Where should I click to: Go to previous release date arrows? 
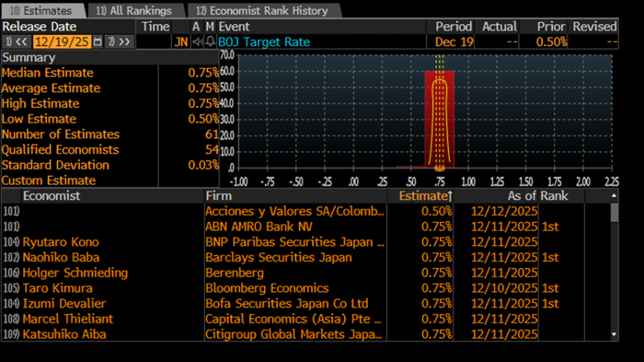tap(16, 42)
